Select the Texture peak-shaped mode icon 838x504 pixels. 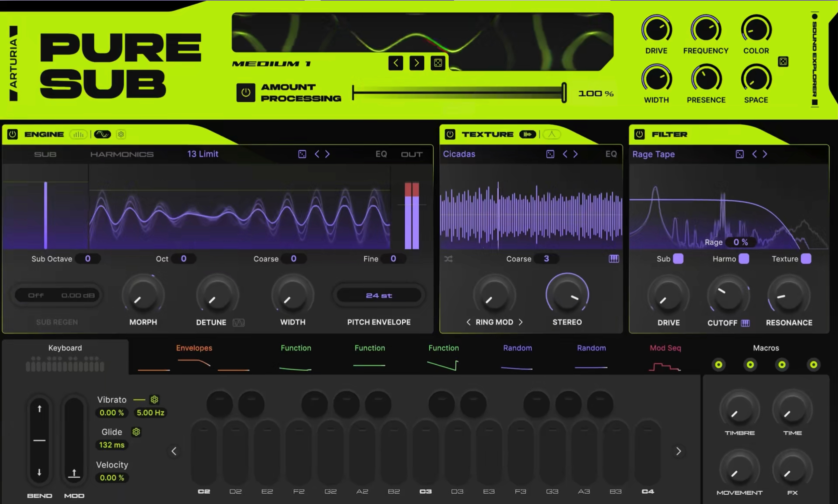click(551, 134)
